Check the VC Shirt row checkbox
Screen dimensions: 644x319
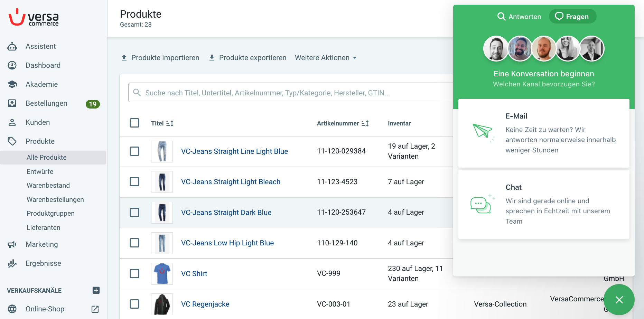click(x=134, y=274)
